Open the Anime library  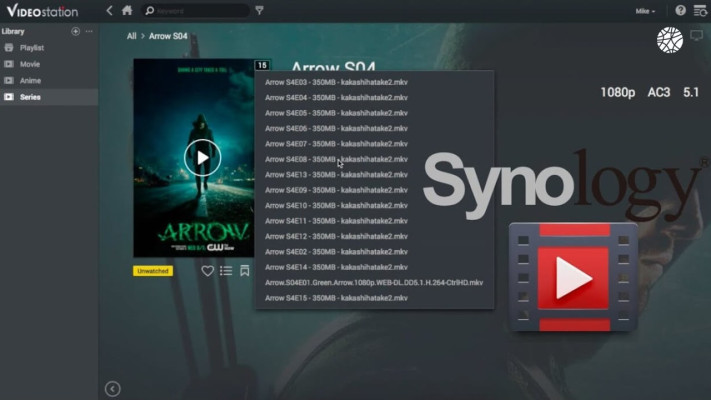click(30, 80)
